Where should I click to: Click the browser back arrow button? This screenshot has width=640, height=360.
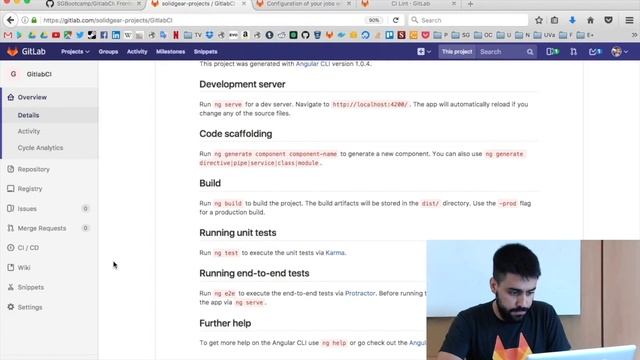coord(11,20)
